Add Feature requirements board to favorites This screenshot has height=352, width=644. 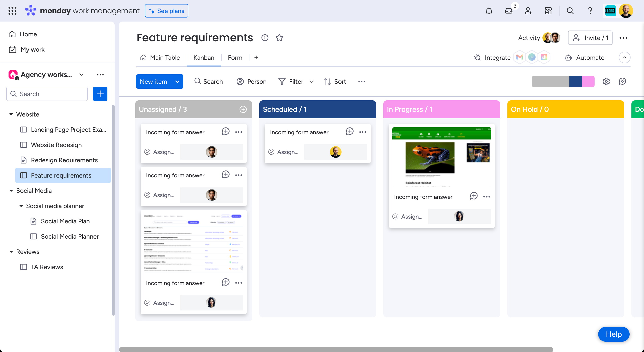(279, 38)
